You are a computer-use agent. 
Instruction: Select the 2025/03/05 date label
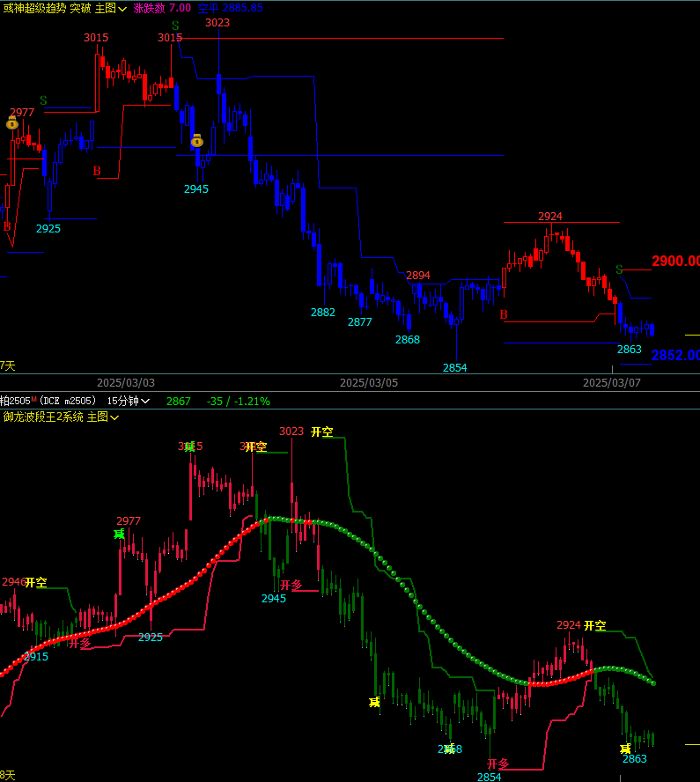point(369,382)
